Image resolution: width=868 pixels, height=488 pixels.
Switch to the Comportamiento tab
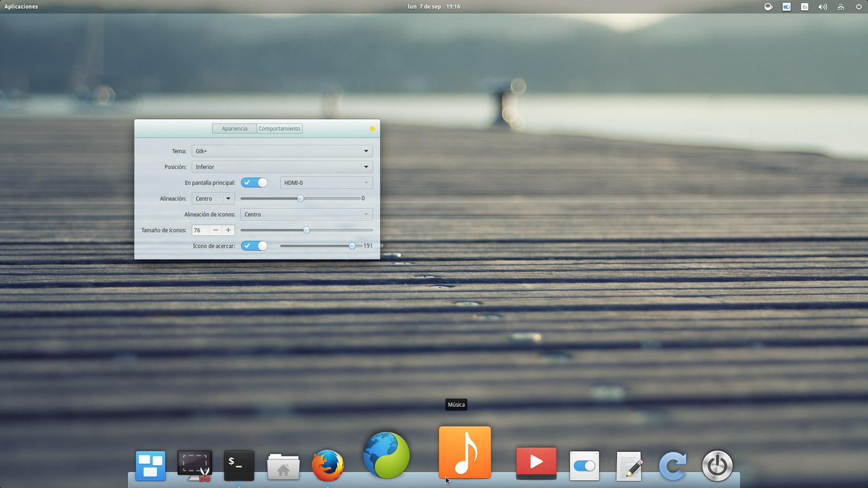[279, 129]
